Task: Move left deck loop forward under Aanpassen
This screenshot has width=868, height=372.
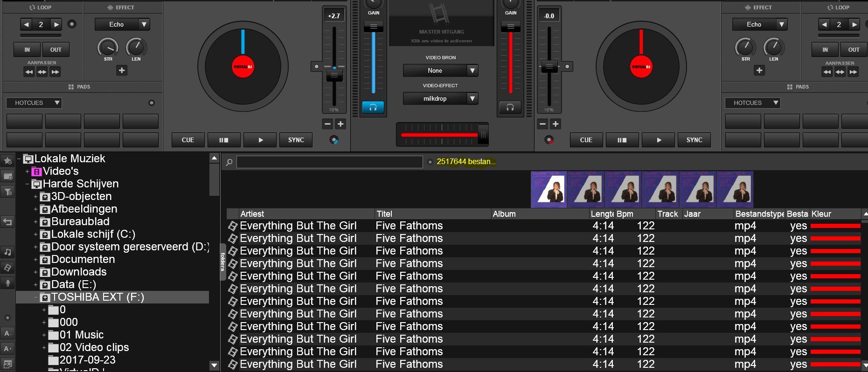Action: tap(55, 72)
